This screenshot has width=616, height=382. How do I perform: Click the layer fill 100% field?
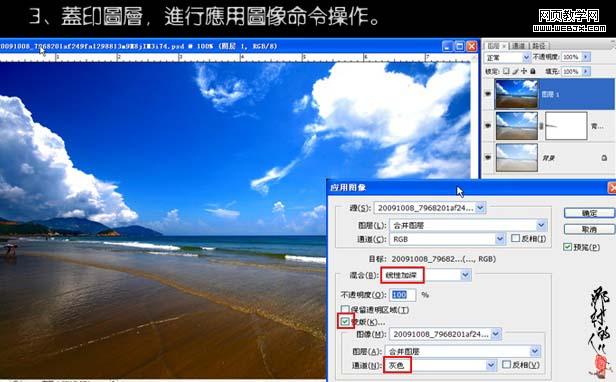tap(571, 72)
